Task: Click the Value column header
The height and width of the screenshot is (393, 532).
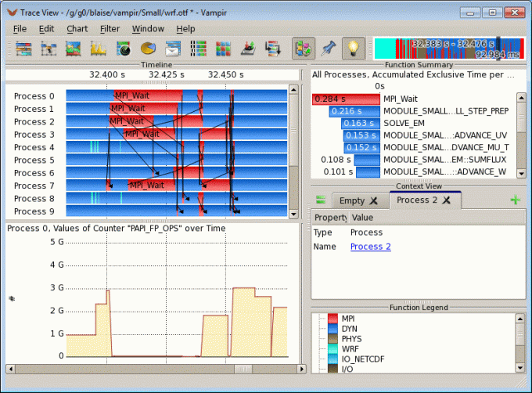Action: [x=362, y=218]
